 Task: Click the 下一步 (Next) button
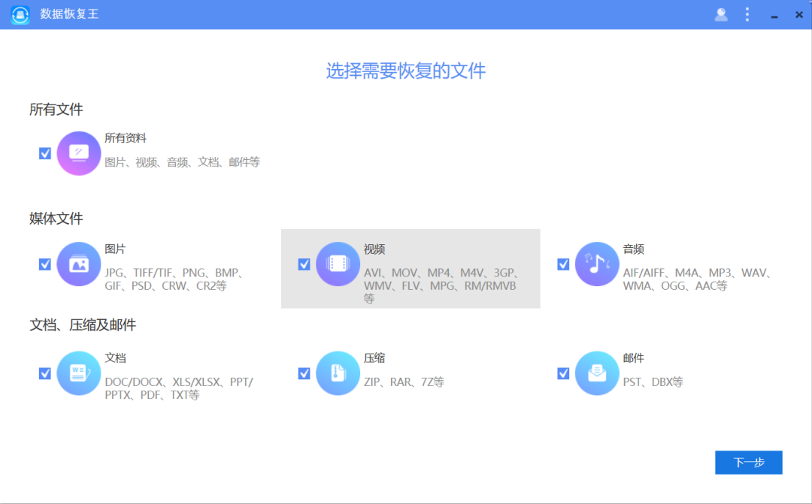coord(748,463)
